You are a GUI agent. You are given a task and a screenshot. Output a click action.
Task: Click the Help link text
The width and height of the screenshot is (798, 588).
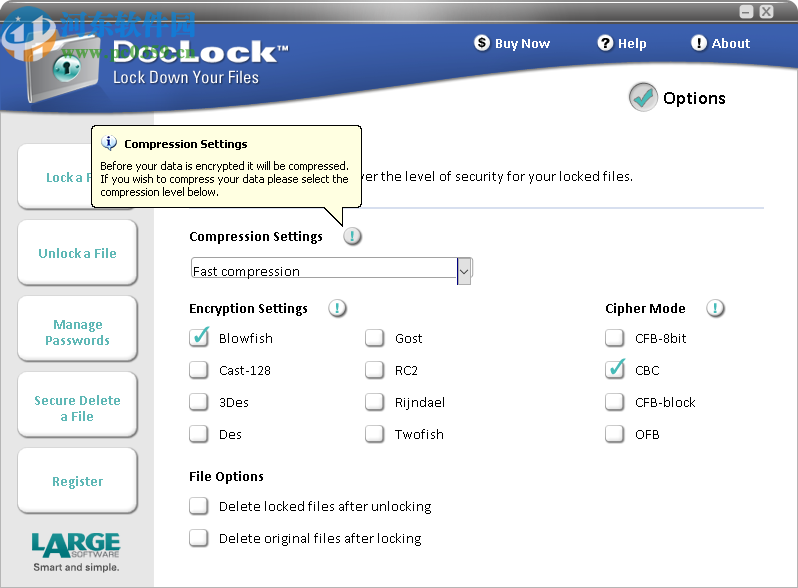tap(632, 44)
